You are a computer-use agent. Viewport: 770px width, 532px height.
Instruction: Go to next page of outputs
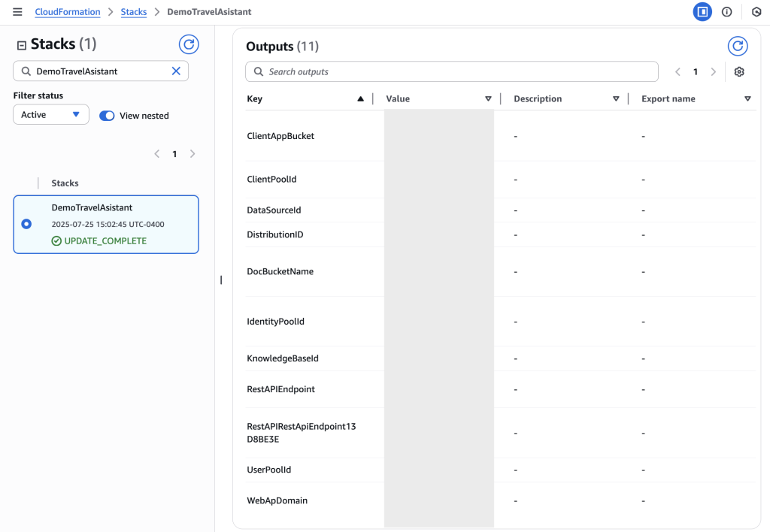(x=713, y=71)
